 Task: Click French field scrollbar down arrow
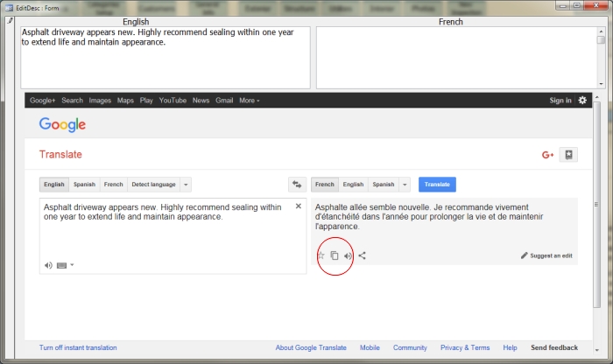pos(601,84)
